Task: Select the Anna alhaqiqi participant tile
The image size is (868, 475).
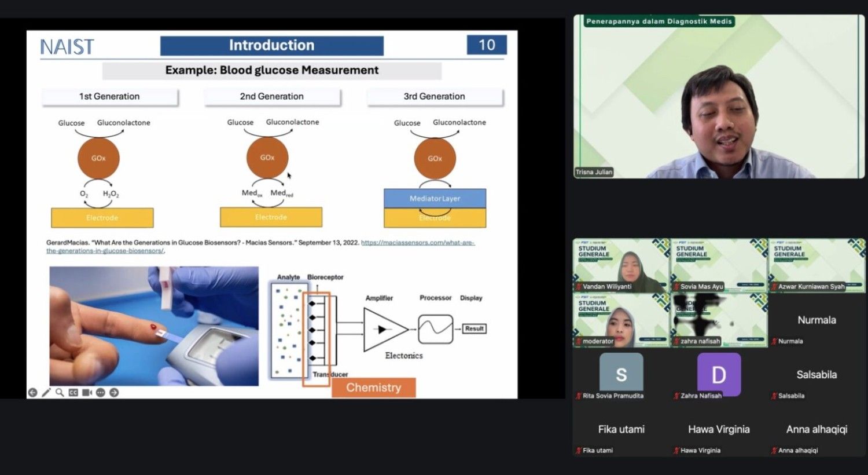Action: pyautogui.click(x=816, y=429)
